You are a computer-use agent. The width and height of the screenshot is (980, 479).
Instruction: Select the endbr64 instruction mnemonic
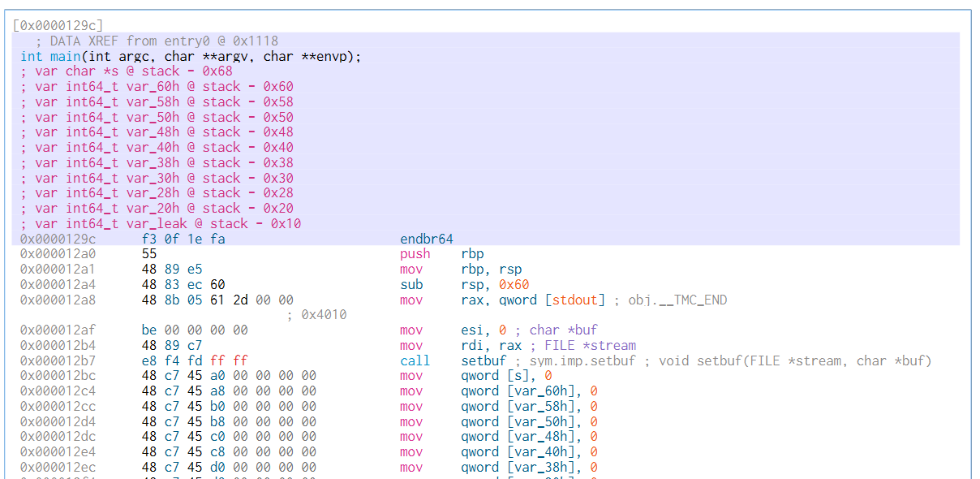coord(426,239)
